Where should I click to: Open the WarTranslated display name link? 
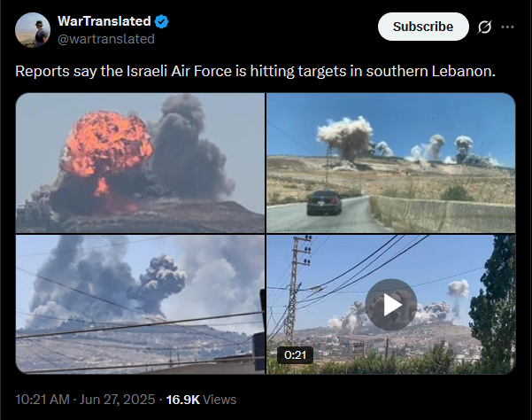click(104, 21)
